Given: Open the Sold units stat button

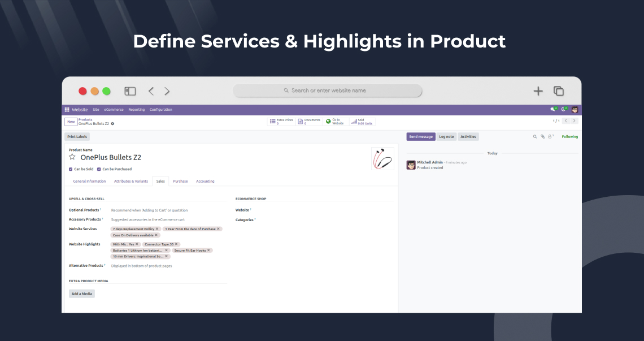Looking at the screenshot, I should (362, 122).
